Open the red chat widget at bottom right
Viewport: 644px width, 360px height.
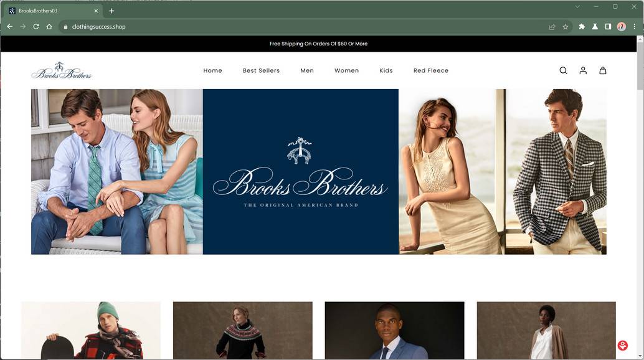click(x=622, y=344)
